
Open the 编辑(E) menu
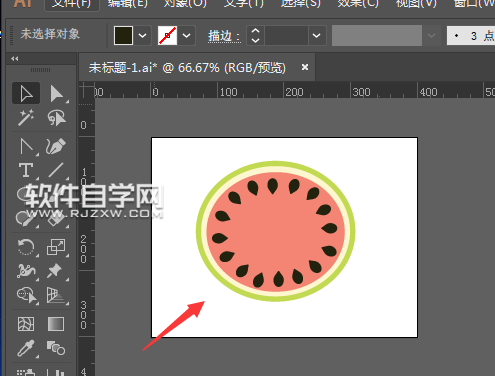(127, 3)
